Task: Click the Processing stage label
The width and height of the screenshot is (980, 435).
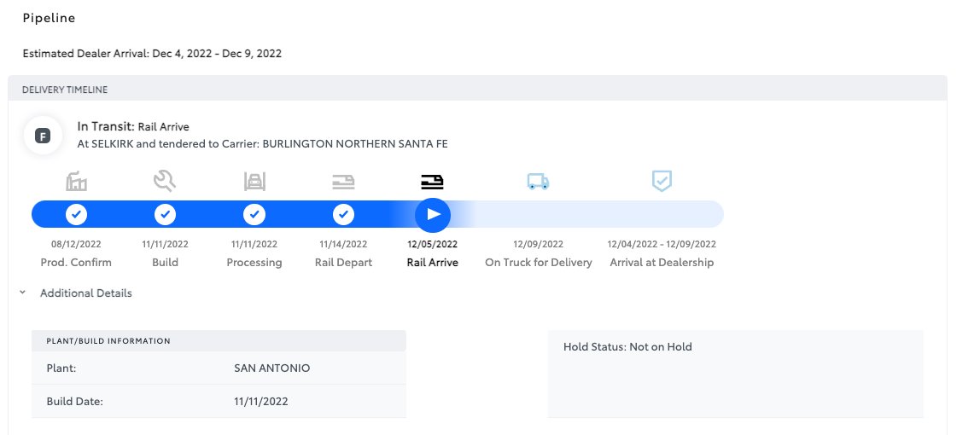Action: tap(254, 263)
